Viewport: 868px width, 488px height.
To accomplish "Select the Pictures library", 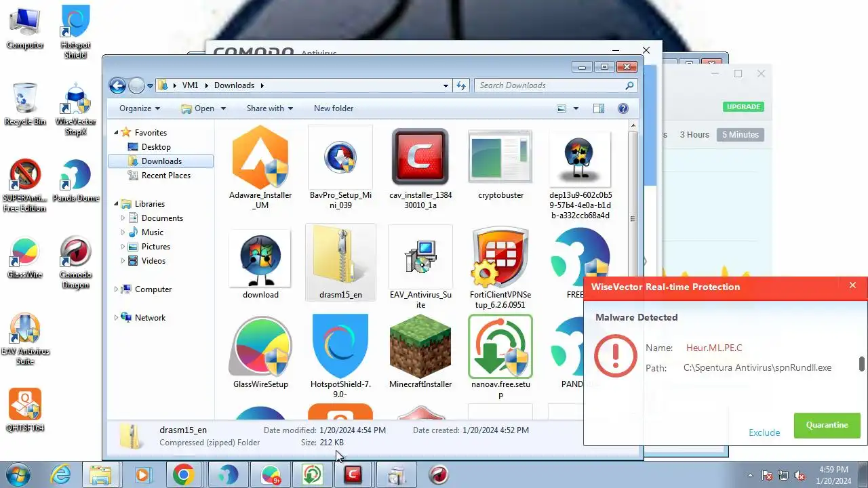I will point(156,247).
